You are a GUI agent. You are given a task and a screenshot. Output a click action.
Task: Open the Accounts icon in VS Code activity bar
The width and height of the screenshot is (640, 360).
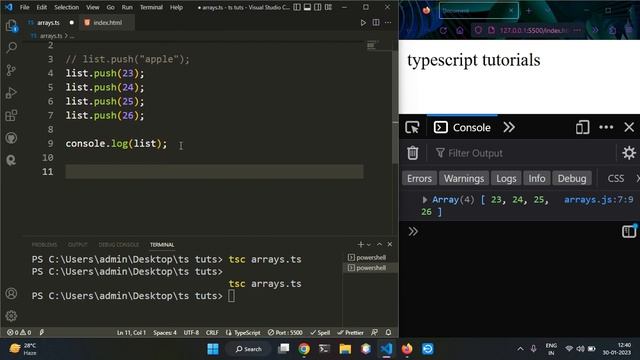pos(11,293)
